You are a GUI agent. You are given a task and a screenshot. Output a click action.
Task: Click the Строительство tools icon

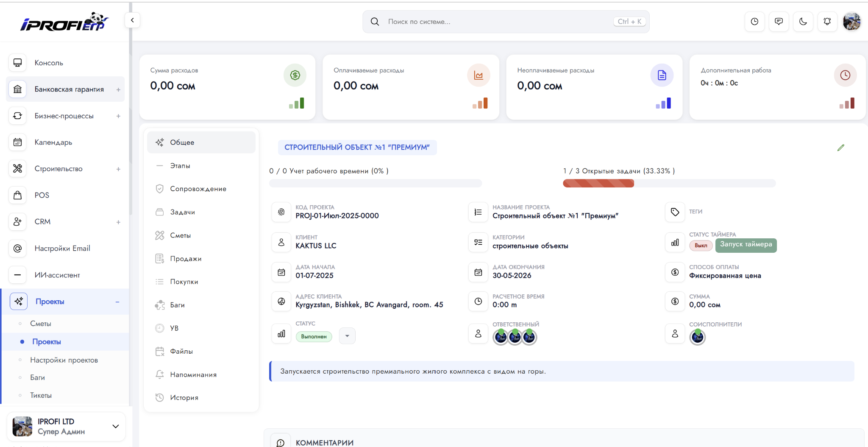click(x=17, y=168)
